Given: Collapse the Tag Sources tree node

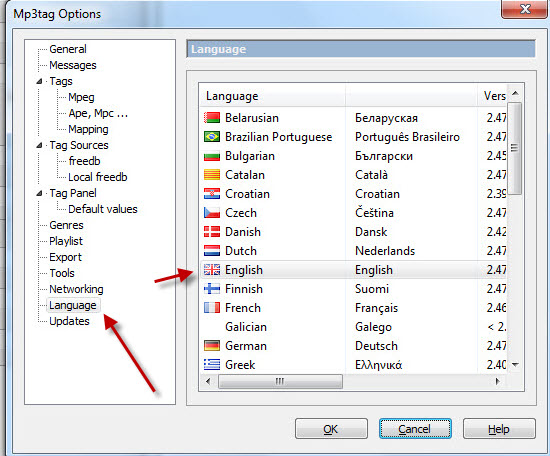Looking at the screenshot, I should 39,145.
